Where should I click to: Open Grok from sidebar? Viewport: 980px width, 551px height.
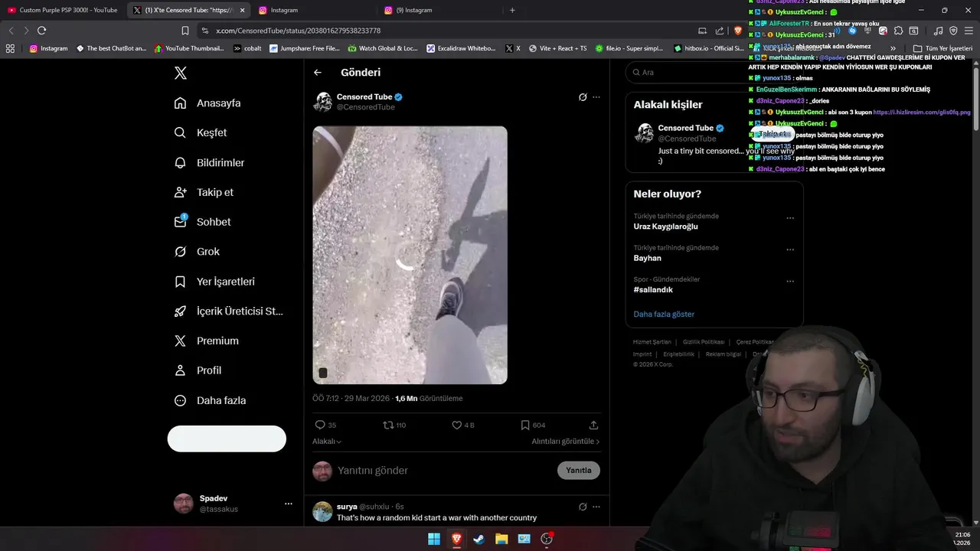pos(197,252)
